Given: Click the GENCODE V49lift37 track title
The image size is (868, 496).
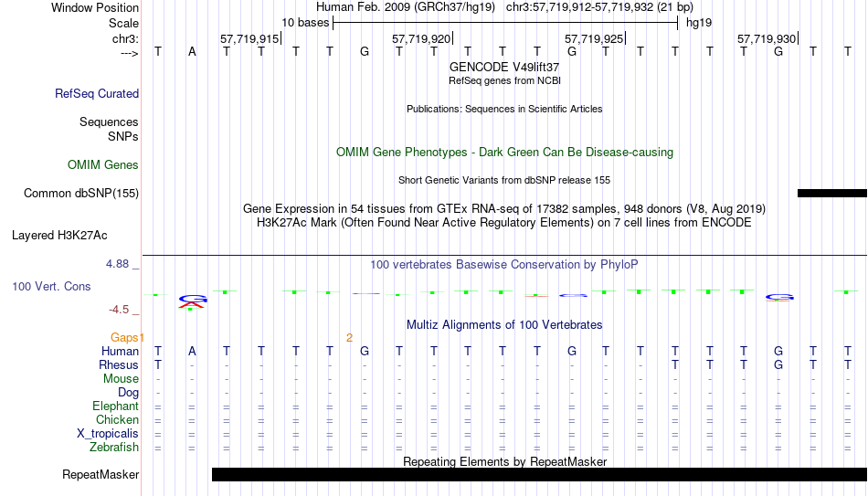Looking at the screenshot, I should tap(504, 67).
